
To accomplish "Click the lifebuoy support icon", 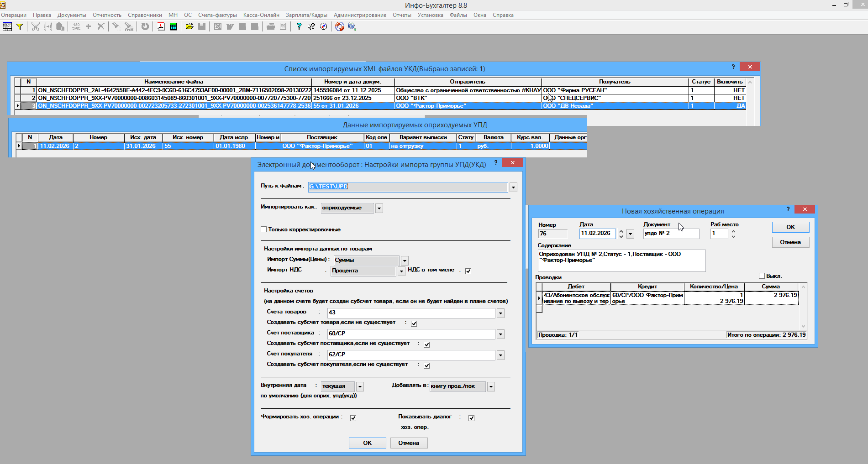I will click(339, 27).
